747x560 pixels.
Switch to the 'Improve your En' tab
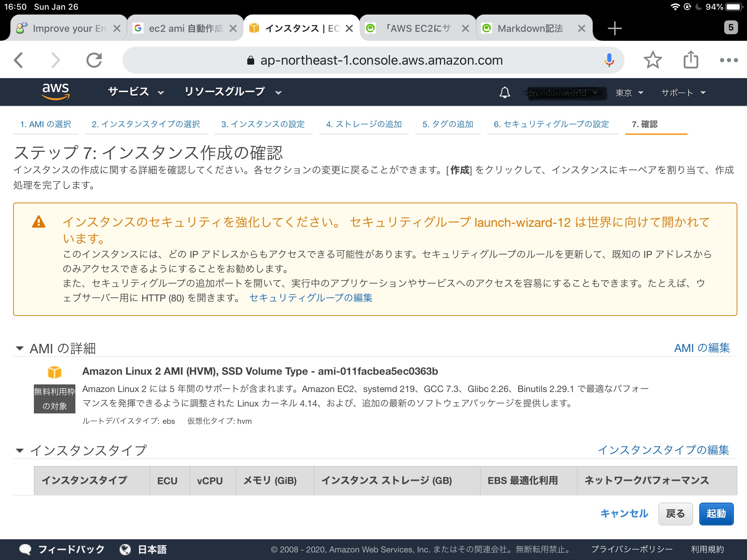69,28
